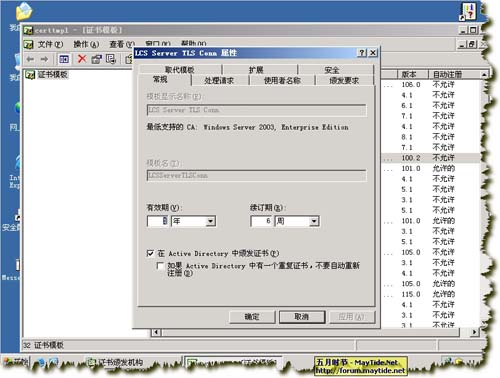Open the folder desktop icon at top left
This screenshot has width=500, height=378.
tap(23, 12)
